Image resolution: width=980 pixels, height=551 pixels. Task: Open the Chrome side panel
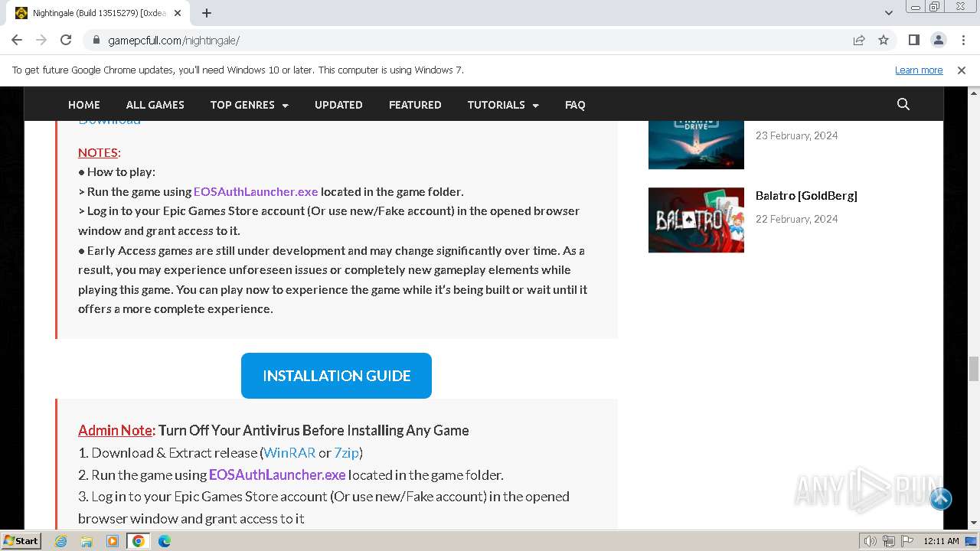click(x=913, y=40)
